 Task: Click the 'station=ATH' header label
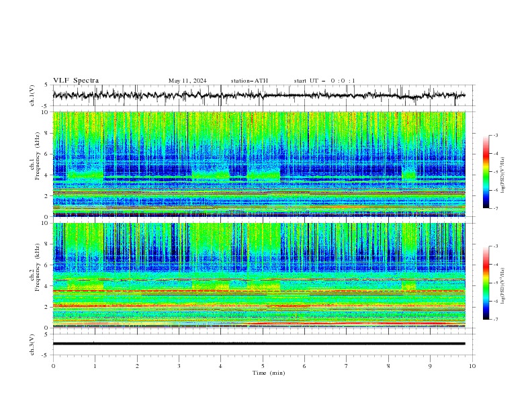point(249,81)
